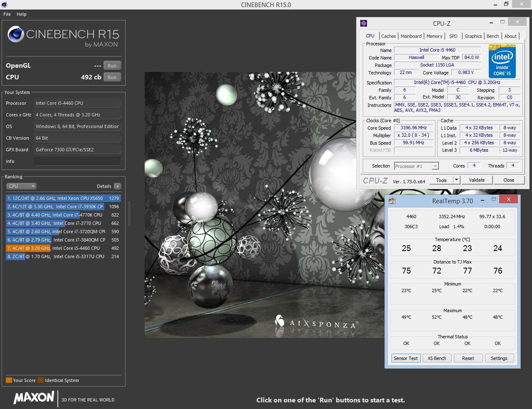
Task: Click the Tools button in CPU-Z
Action: click(x=441, y=180)
